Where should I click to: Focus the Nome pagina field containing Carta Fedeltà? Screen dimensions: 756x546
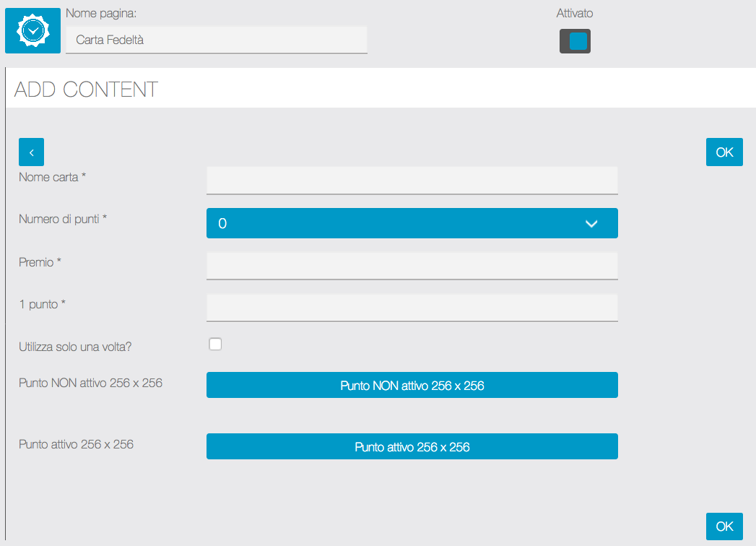click(216, 40)
